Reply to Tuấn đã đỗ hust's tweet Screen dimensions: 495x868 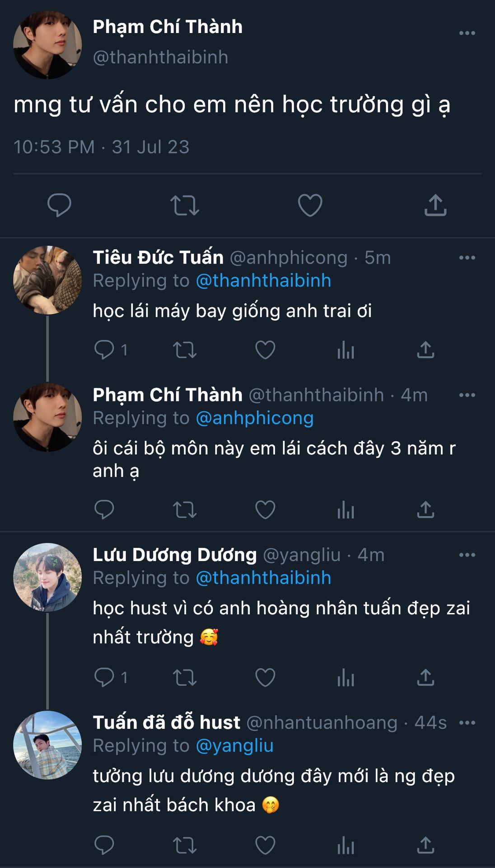click(x=104, y=844)
